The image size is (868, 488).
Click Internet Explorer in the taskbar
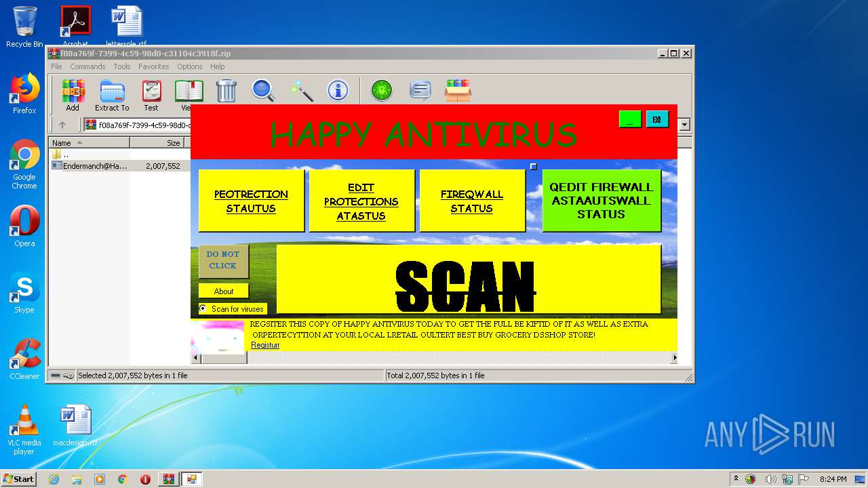(x=54, y=479)
